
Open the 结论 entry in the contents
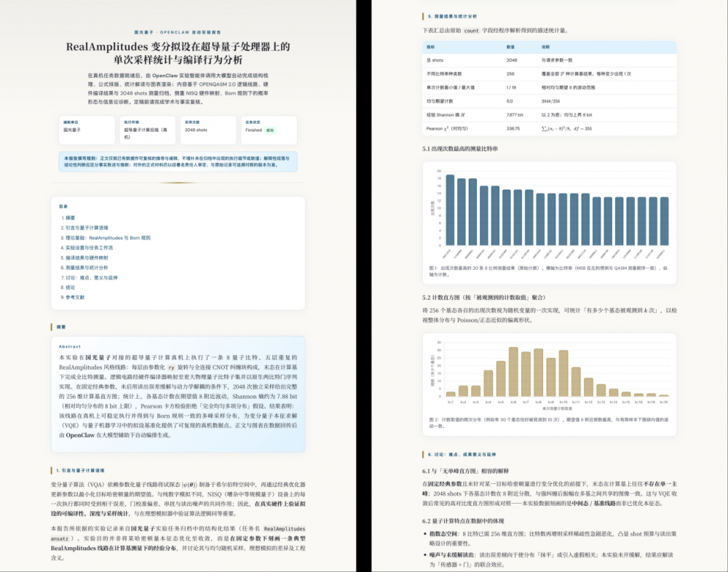(x=71, y=287)
